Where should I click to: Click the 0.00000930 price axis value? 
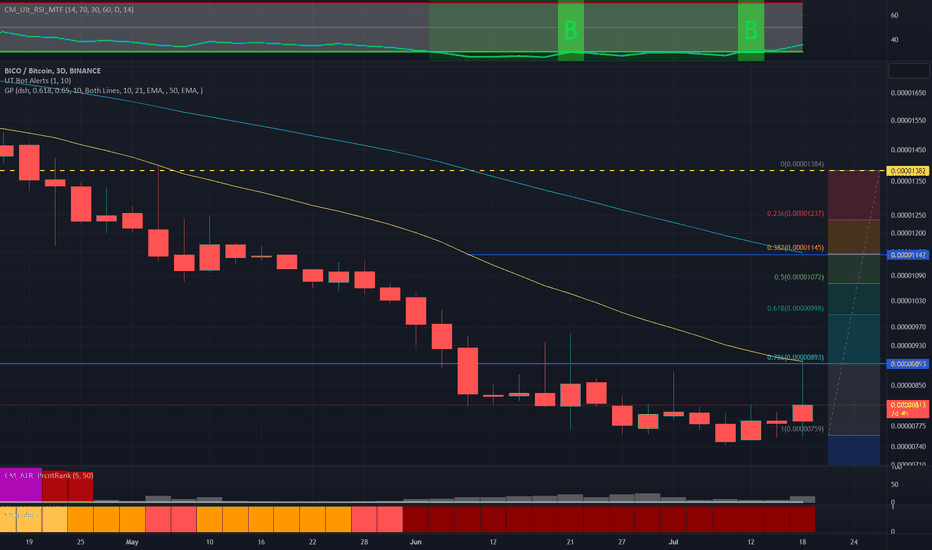pos(908,345)
